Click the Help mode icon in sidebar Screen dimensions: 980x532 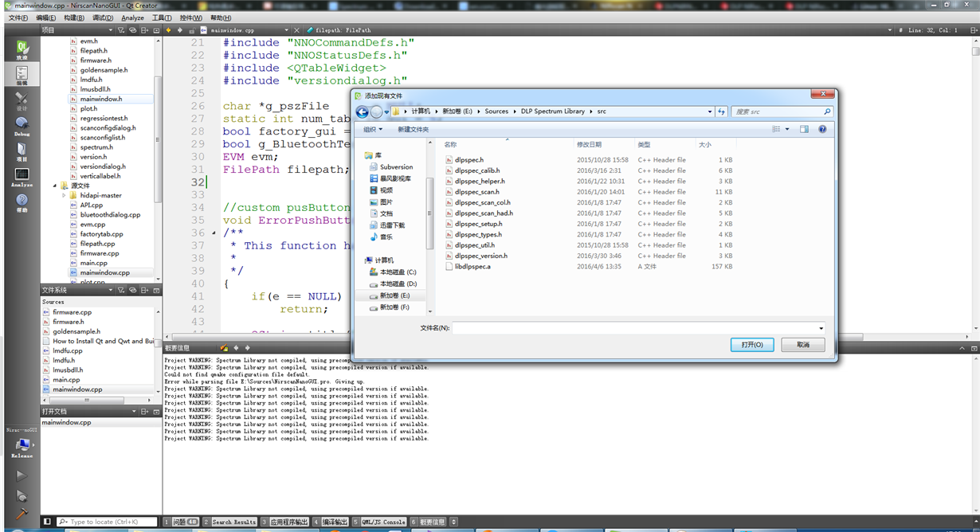(22, 202)
